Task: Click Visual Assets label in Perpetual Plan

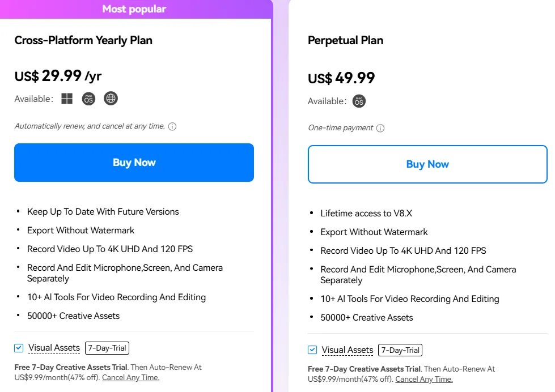Action: 348,350
